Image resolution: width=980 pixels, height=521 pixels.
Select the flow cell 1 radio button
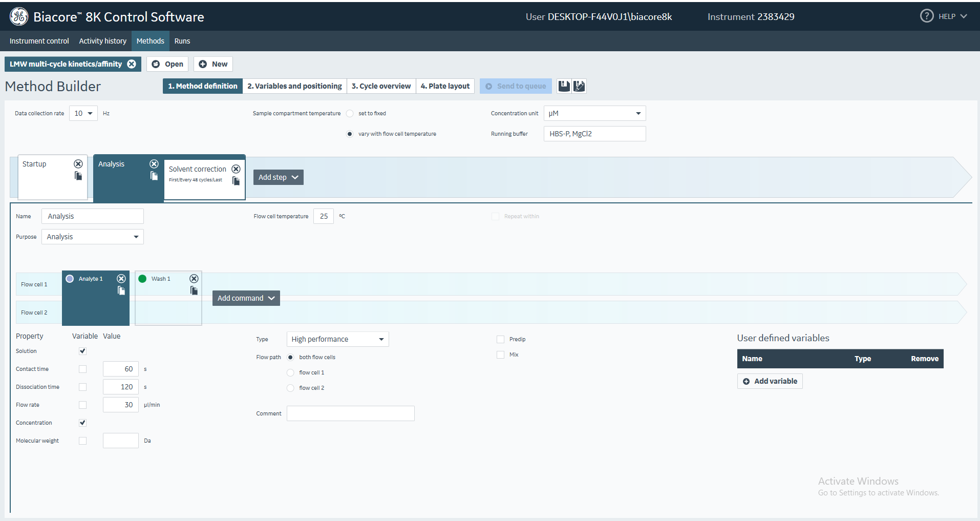click(290, 372)
